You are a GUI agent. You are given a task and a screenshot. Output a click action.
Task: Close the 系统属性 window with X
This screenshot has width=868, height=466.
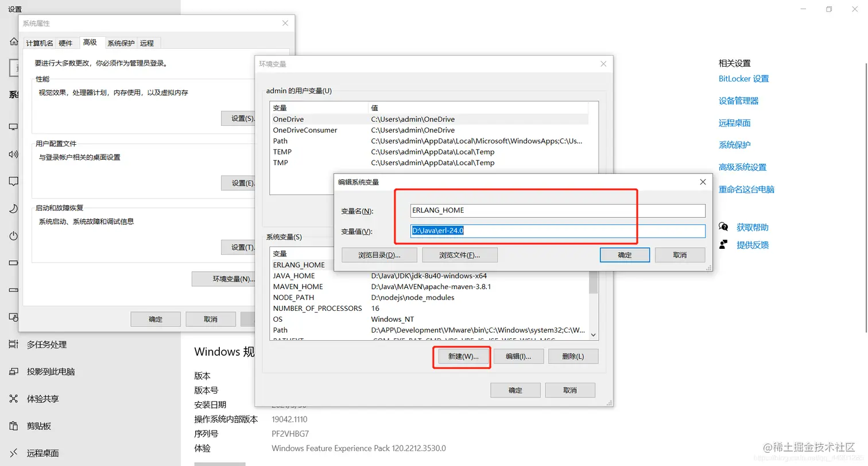tap(285, 23)
